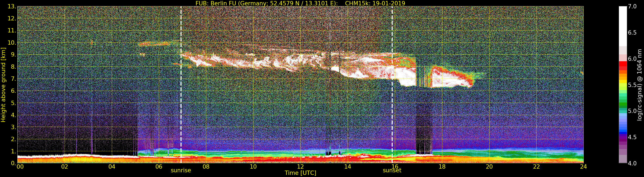Click the "Height above ground [km]" axis label
Screen dimensions: 644x177
(x=3, y=85)
